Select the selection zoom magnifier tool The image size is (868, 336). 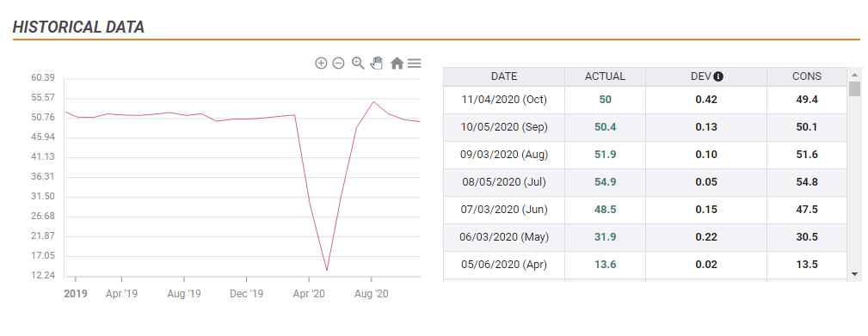coord(358,63)
